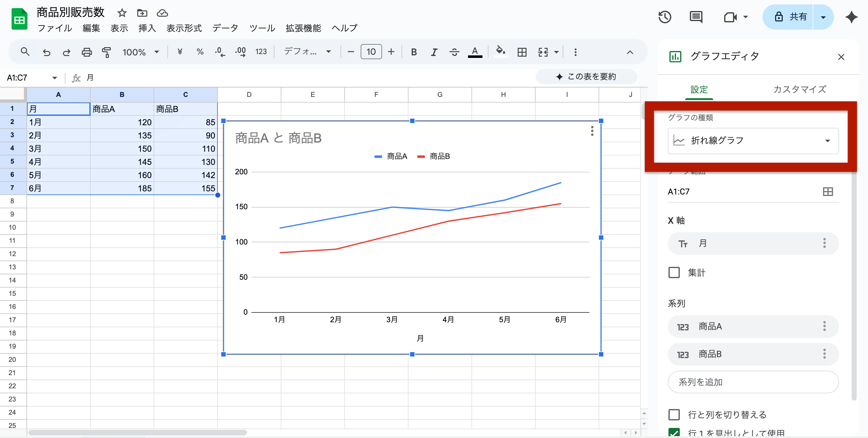Screen dimensions: 868x438
Task: Toggle 行と列を切り替える checkbox
Action: [x=674, y=415]
